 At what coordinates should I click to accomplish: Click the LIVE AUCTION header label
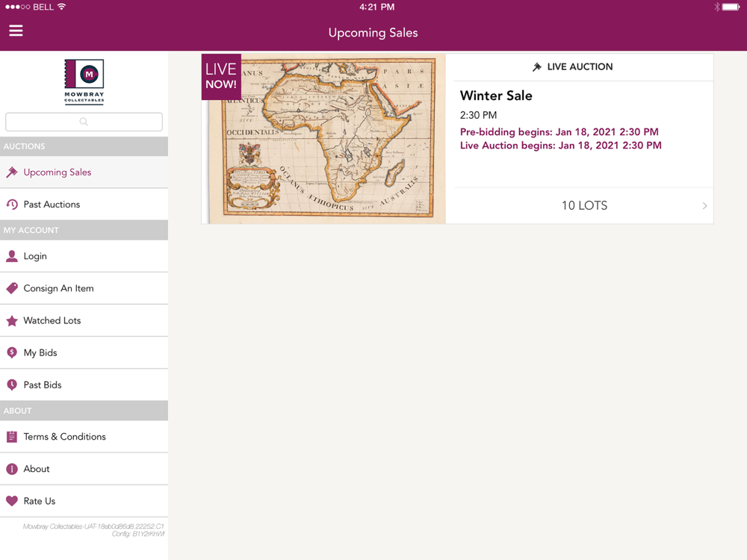tap(580, 66)
